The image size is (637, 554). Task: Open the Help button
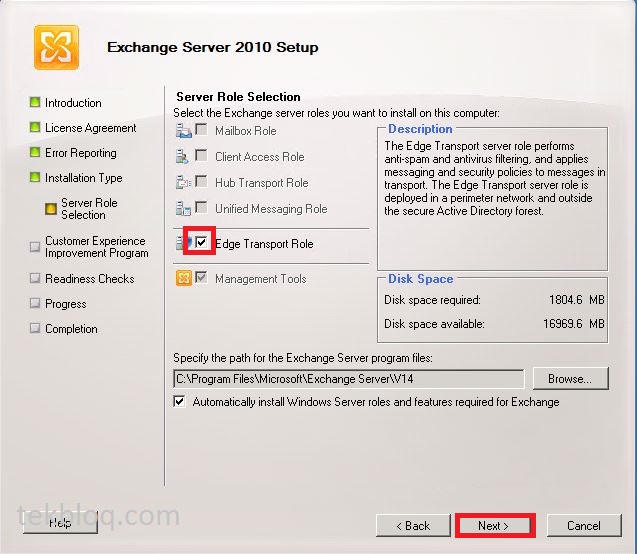(60, 523)
